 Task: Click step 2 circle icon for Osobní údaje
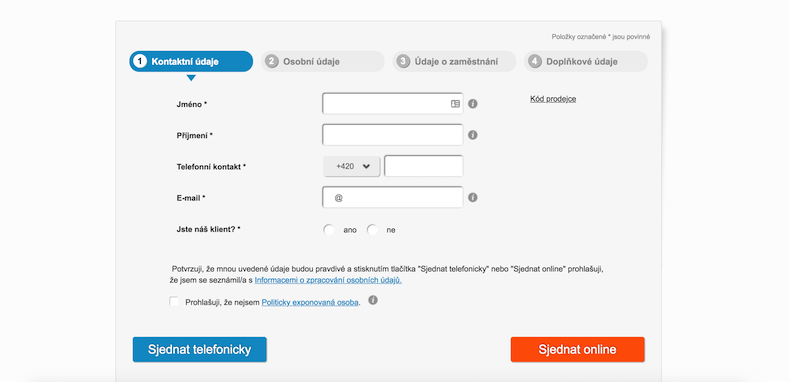272,61
